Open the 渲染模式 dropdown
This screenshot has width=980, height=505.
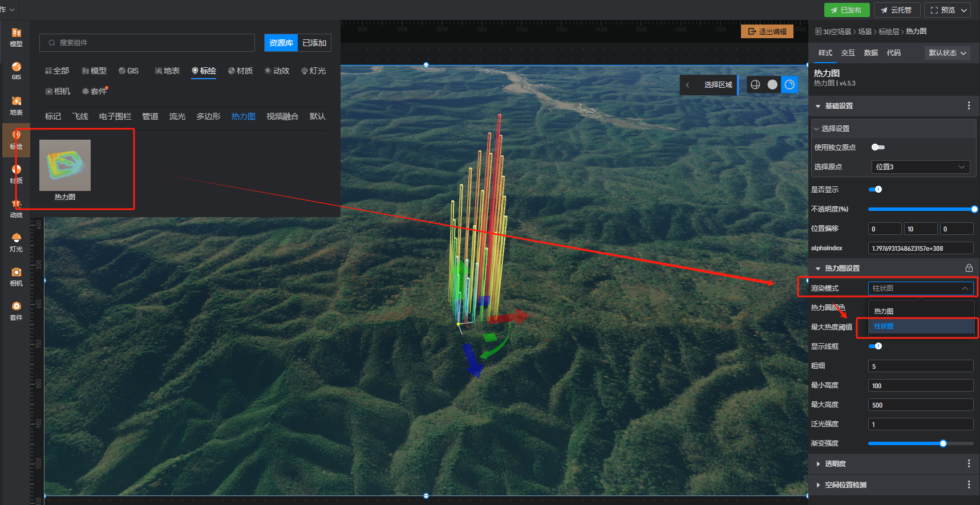click(921, 288)
